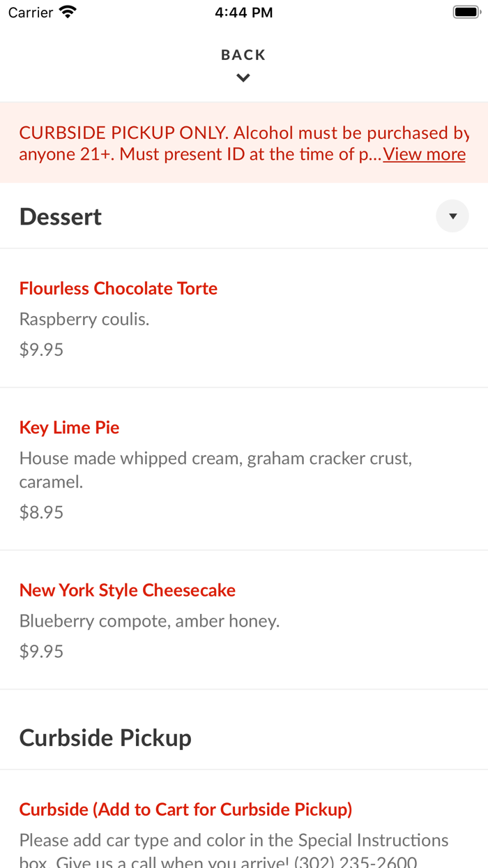Tap the Wi-Fi signal icon in status bar
The width and height of the screenshot is (488, 868).
(67, 11)
